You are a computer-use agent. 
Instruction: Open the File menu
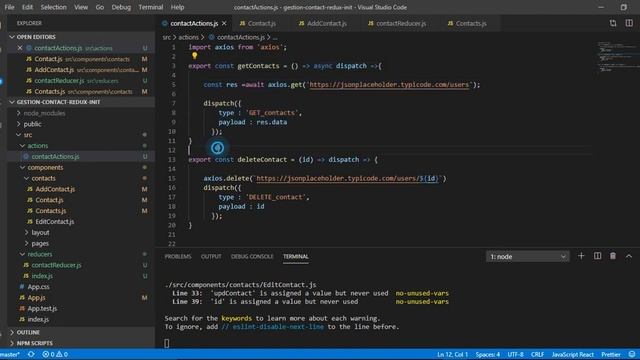tap(9, 7)
